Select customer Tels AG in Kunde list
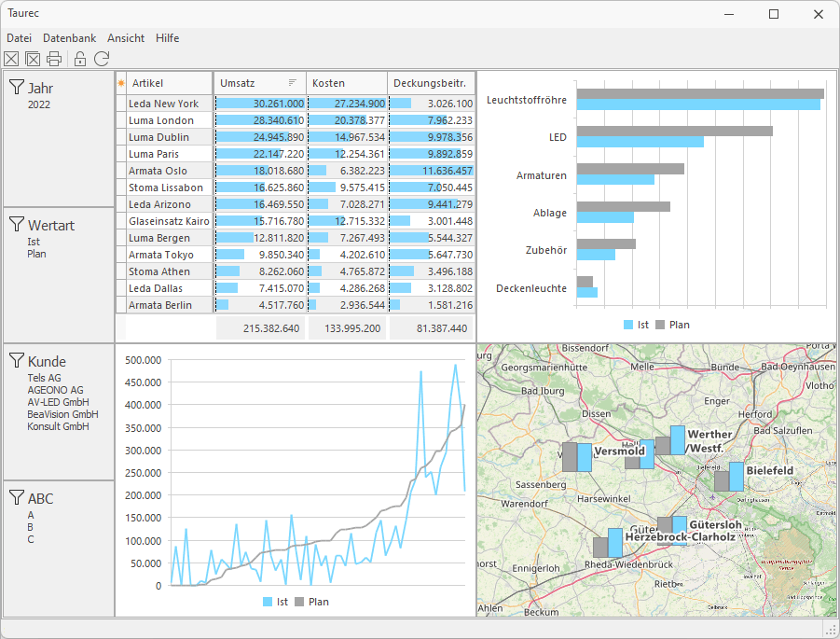 (45, 378)
